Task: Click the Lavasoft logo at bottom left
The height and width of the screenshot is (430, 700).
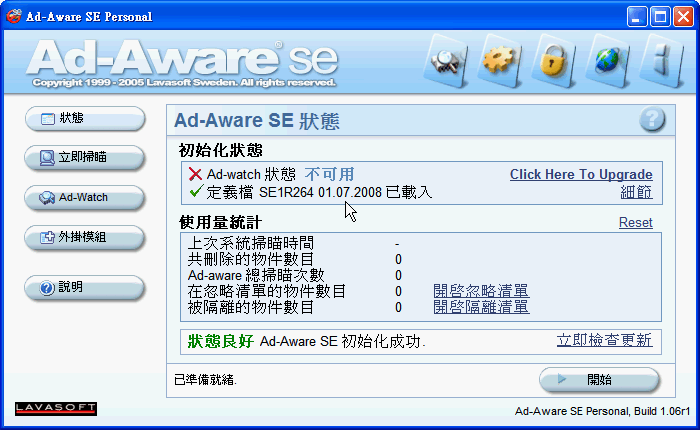Action: tap(56, 409)
